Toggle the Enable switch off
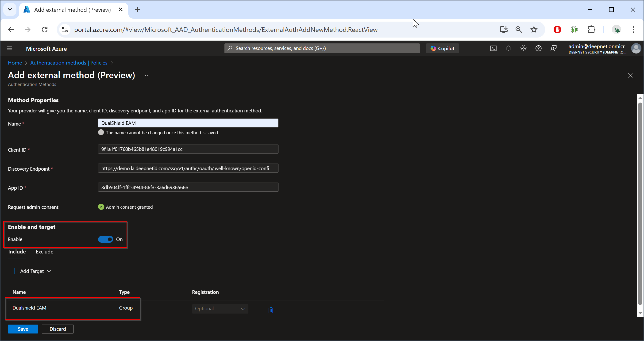This screenshot has width=644, height=341. (105, 239)
